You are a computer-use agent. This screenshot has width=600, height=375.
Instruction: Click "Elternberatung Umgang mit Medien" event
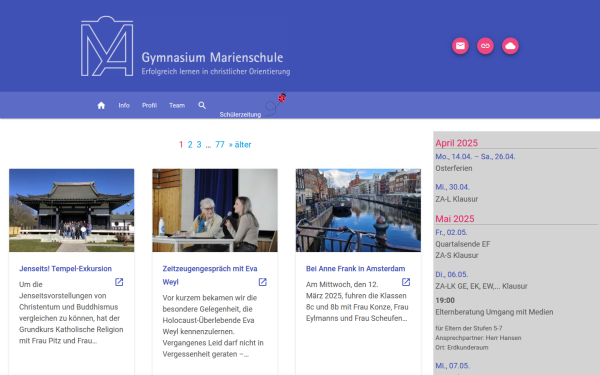494,312
